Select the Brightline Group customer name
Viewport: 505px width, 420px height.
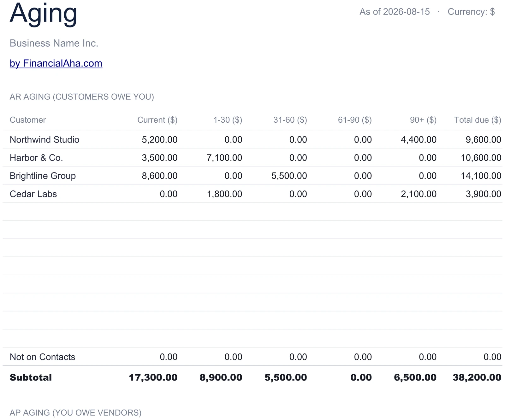coord(43,176)
